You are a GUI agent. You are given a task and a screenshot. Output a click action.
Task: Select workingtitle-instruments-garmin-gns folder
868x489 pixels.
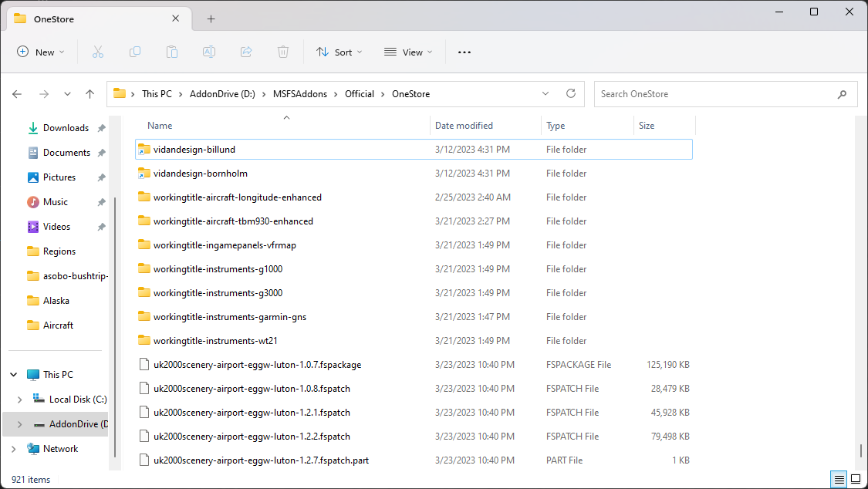point(414,317)
